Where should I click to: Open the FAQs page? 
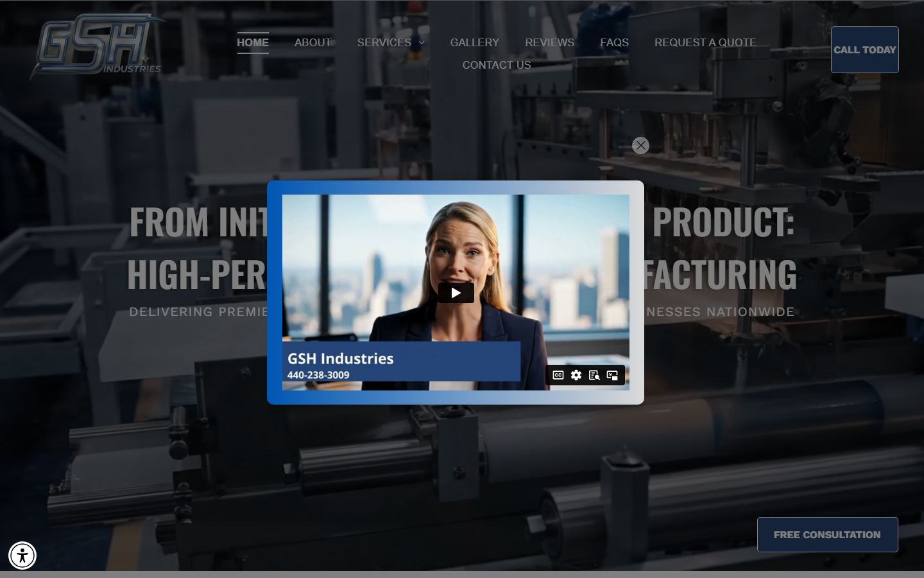[x=614, y=42]
